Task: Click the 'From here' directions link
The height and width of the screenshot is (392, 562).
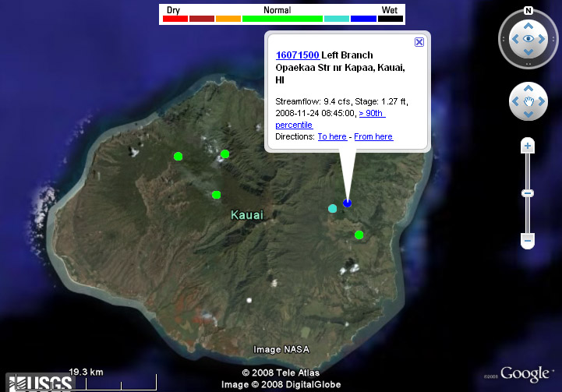Action: coord(373,136)
